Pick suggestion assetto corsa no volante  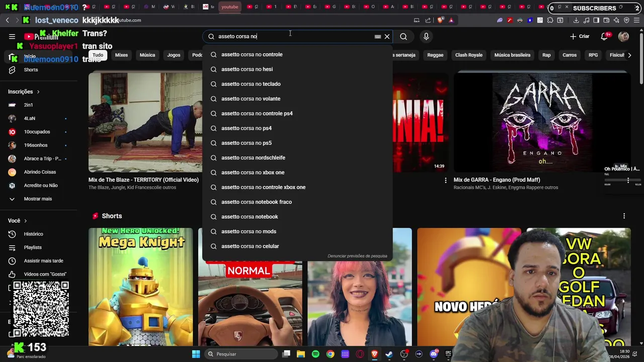click(x=297, y=99)
